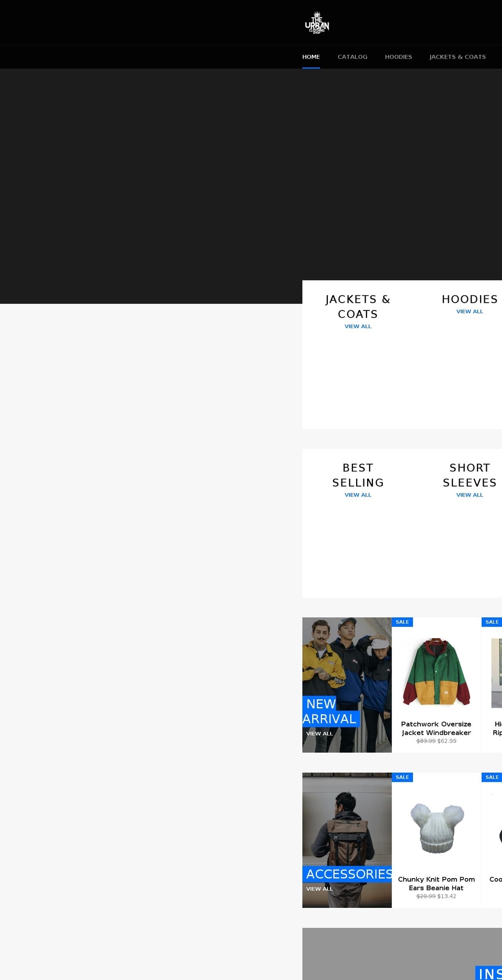
Task: Click The Urban Clothing Shop logo
Action: click(x=317, y=22)
